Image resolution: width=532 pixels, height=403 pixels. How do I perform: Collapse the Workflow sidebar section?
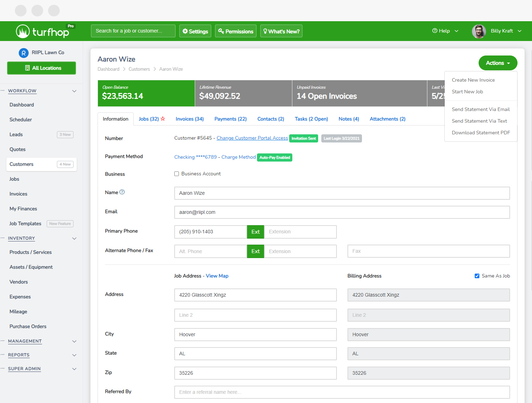click(x=74, y=91)
